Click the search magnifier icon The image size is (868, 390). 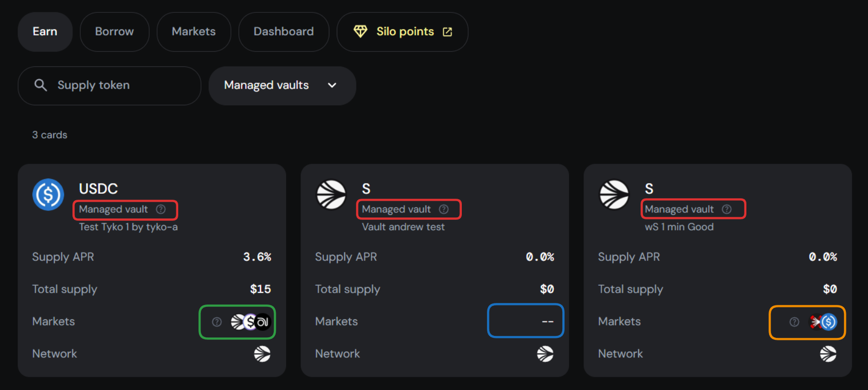(x=41, y=85)
